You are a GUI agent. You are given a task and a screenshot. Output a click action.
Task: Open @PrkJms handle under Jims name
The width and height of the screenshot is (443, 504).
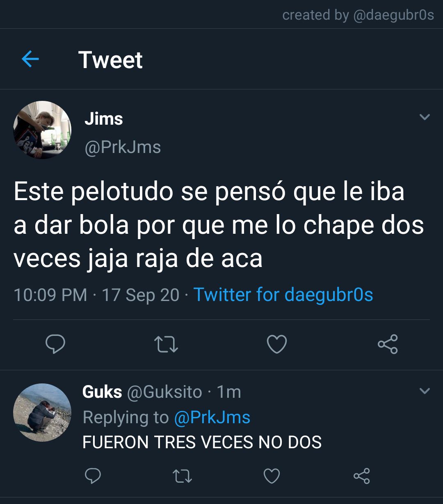123,147
